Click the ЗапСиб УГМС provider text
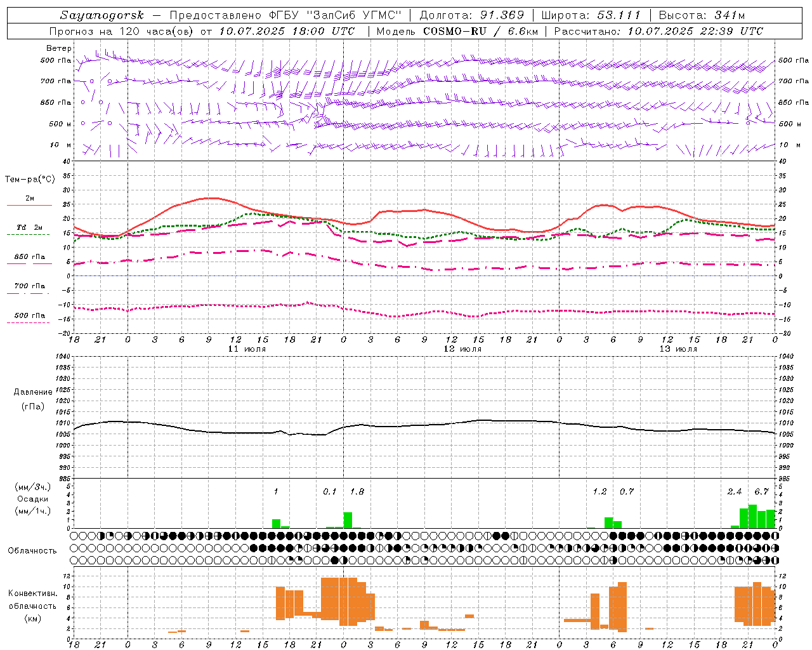Viewport: 812px width, 650px height. tap(354, 15)
